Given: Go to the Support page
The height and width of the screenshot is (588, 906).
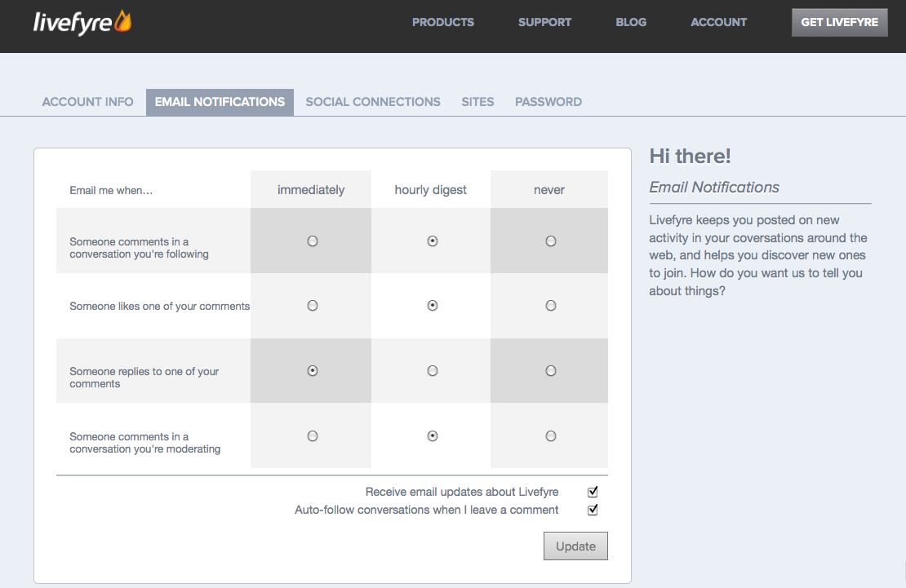Looking at the screenshot, I should click(x=544, y=22).
